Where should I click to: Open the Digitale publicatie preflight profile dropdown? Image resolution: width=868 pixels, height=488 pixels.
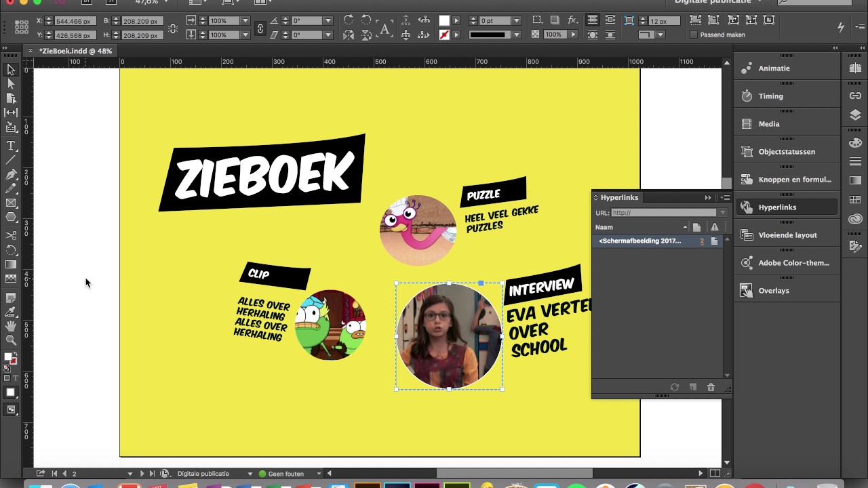pyautogui.click(x=250, y=474)
